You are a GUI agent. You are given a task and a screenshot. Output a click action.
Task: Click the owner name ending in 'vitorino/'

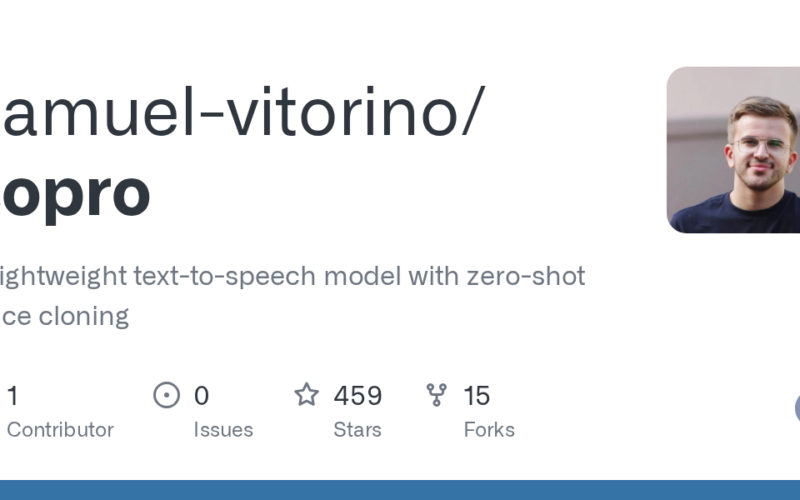[240, 115]
